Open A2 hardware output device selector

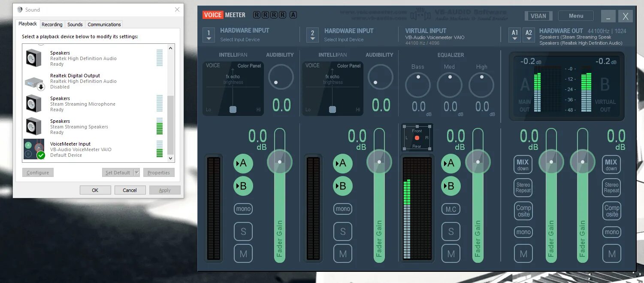coord(529,35)
